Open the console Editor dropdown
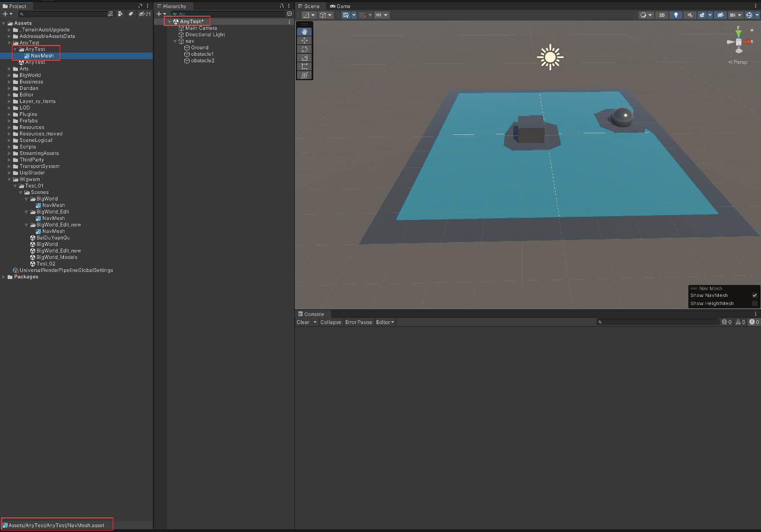761x532 pixels. (385, 322)
